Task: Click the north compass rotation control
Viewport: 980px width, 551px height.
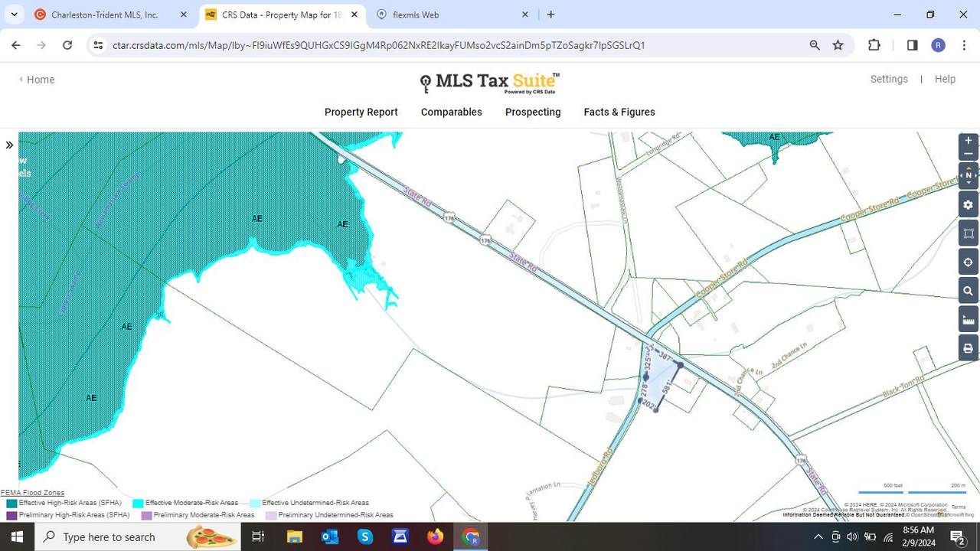Action: click(x=969, y=175)
